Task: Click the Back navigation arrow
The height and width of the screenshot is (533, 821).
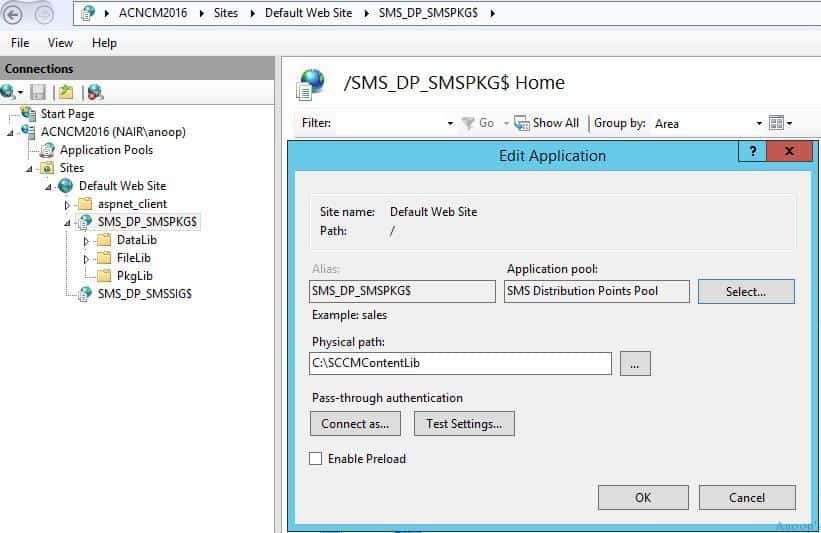Action: click(13, 14)
